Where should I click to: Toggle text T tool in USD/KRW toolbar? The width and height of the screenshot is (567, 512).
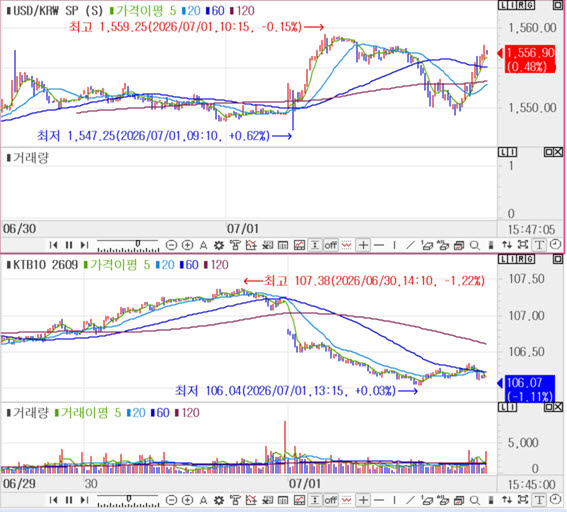click(539, 246)
